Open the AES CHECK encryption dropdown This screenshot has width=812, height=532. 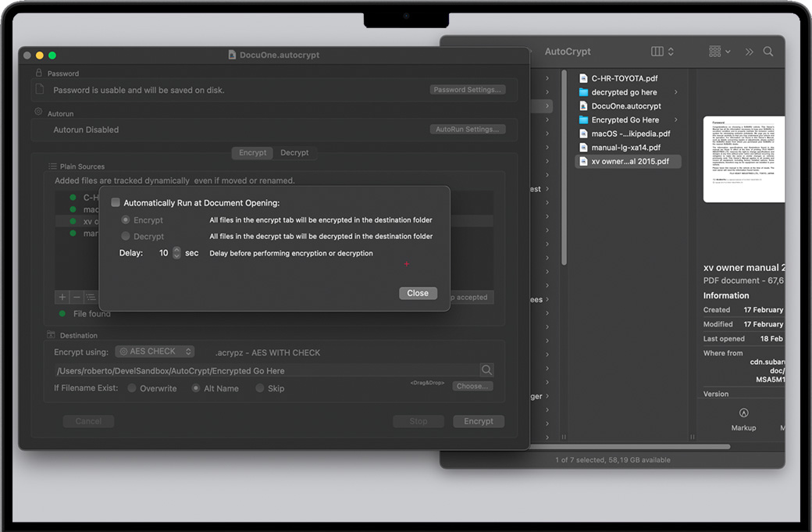[x=155, y=352]
